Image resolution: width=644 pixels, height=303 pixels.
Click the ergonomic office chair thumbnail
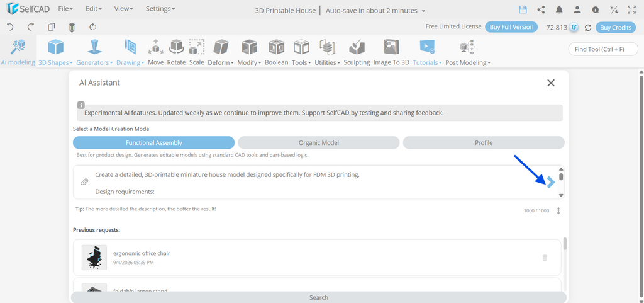point(94,258)
